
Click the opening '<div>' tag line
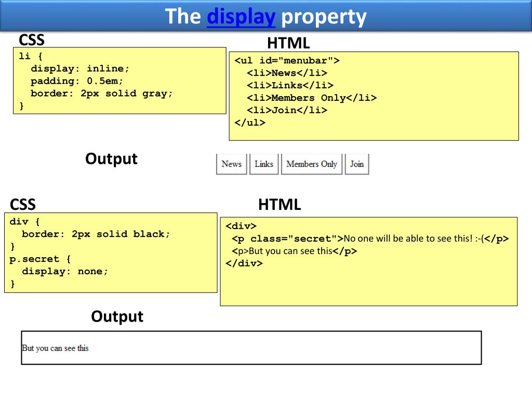click(x=241, y=226)
